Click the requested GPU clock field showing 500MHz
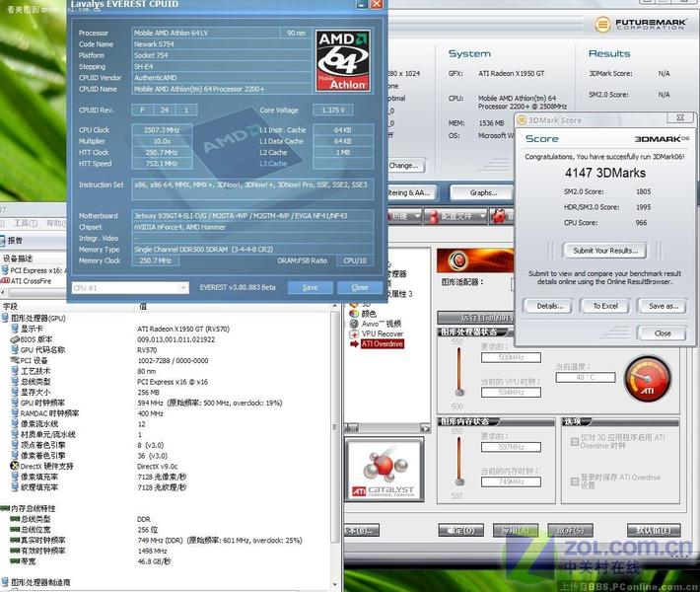The image size is (700, 592). tap(511, 357)
